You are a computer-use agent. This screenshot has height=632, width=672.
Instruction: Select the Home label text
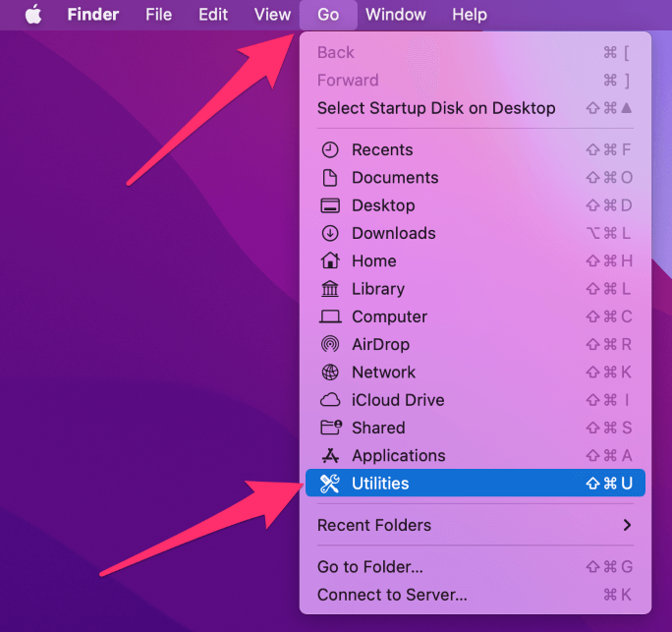(374, 260)
